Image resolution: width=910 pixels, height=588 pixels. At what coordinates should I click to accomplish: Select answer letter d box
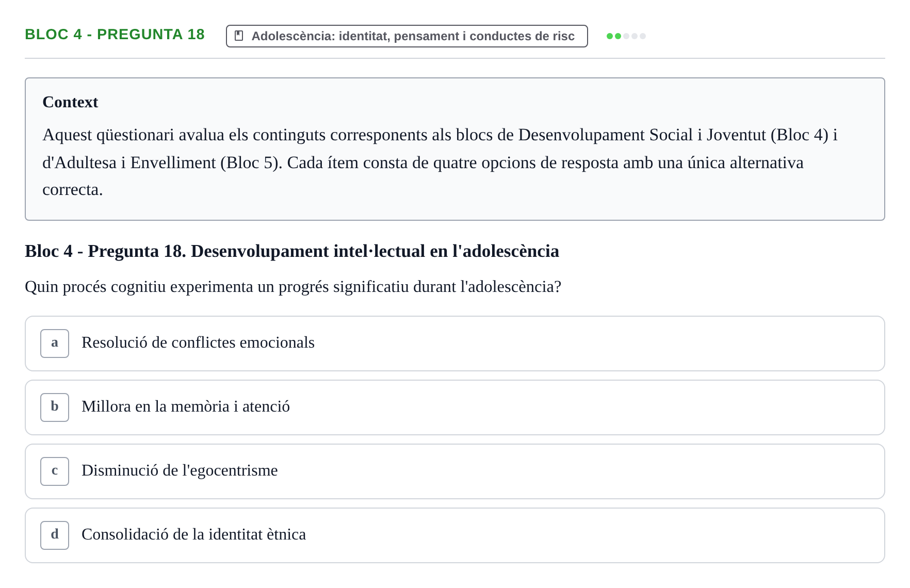click(55, 535)
